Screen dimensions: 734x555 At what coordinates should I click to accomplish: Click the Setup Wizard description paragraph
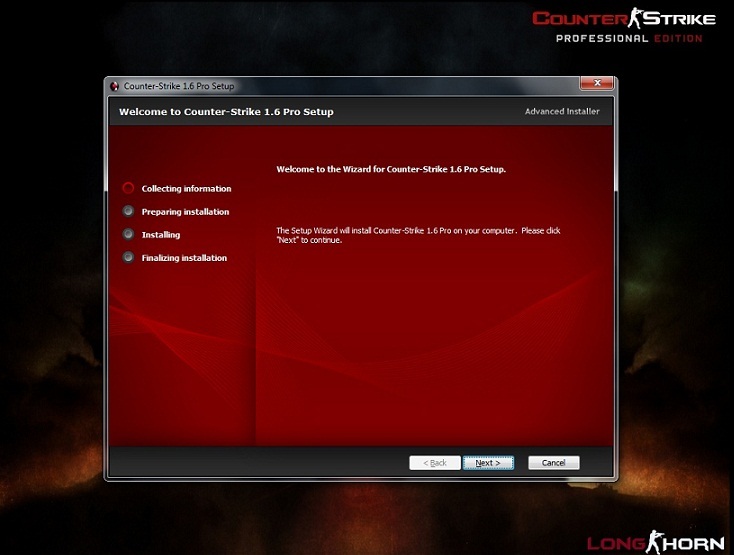tap(417, 235)
